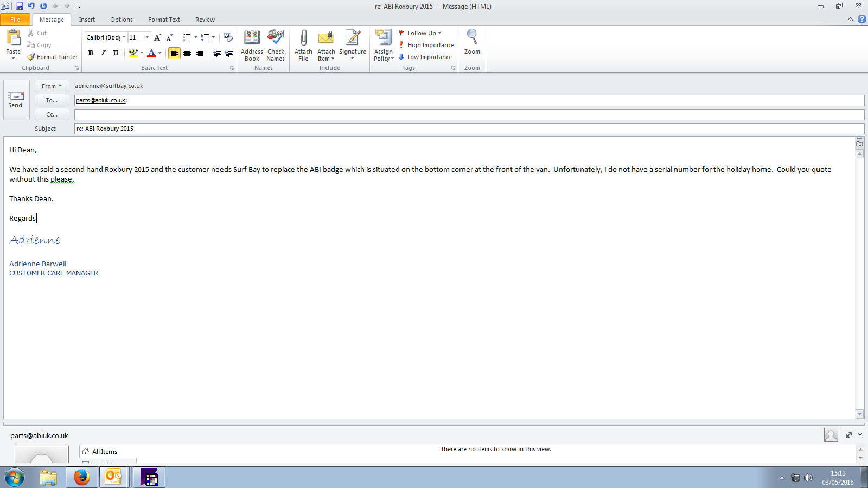Screen dimensions: 868x488
Task: Activate the Format Painter
Action: (53, 57)
